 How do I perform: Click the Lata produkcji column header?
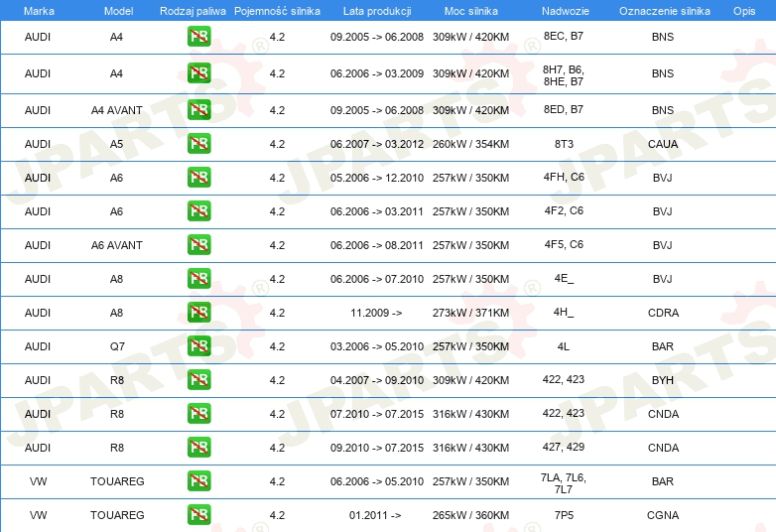pyautogui.click(x=377, y=11)
